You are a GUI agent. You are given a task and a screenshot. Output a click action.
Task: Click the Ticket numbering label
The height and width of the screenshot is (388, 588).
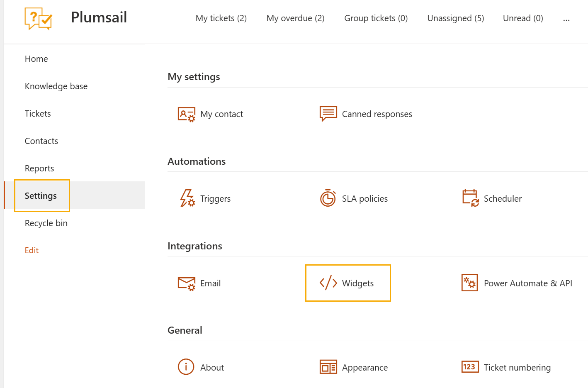click(x=517, y=368)
